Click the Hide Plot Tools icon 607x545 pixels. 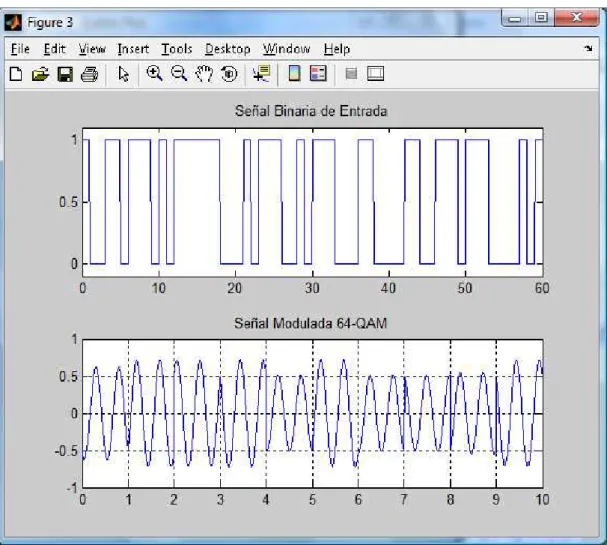[x=351, y=73]
